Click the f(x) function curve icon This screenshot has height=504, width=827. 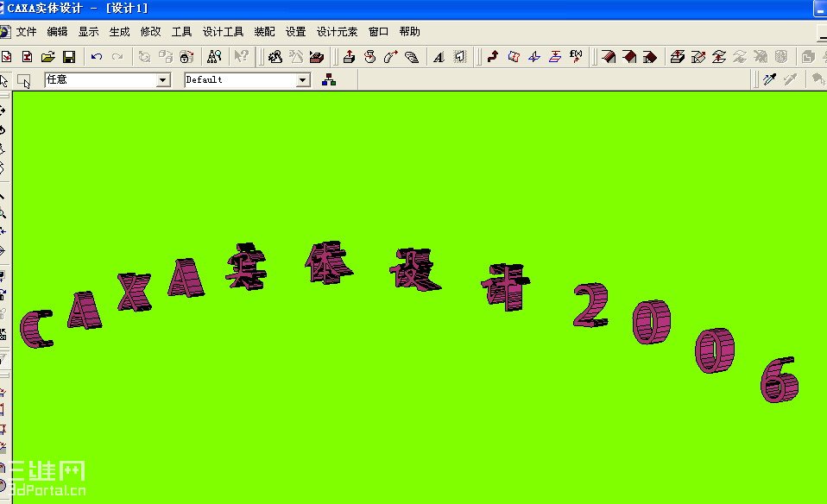[x=576, y=56]
